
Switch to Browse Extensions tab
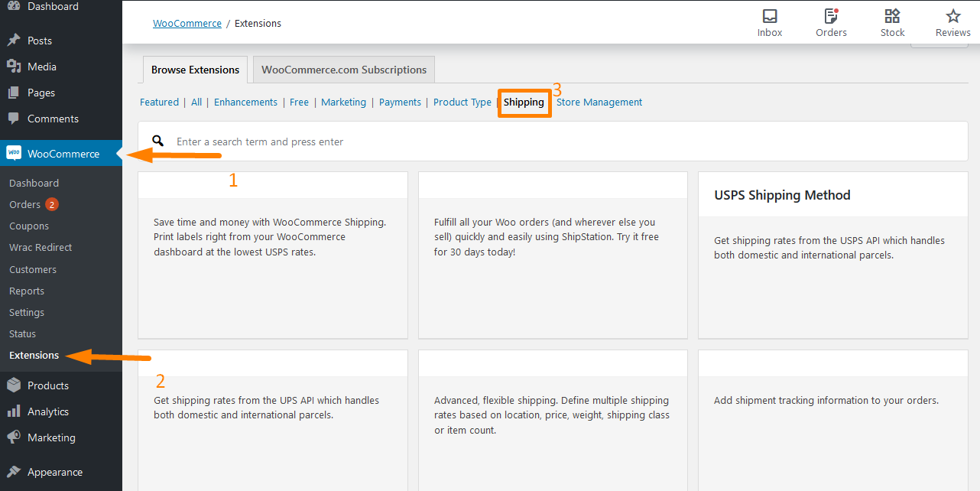click(195, 70)
